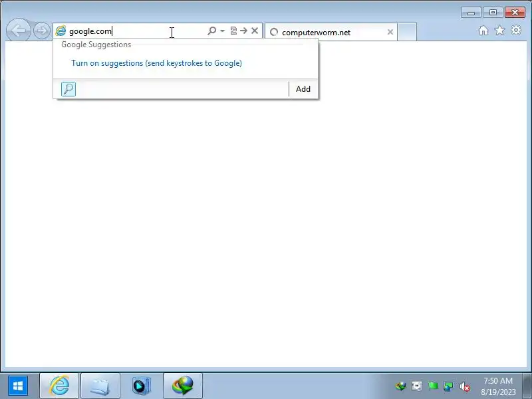This screenshot has height=399, width=532.
Task: Click the muted volume speaker icon
Action: click(465, 386)
